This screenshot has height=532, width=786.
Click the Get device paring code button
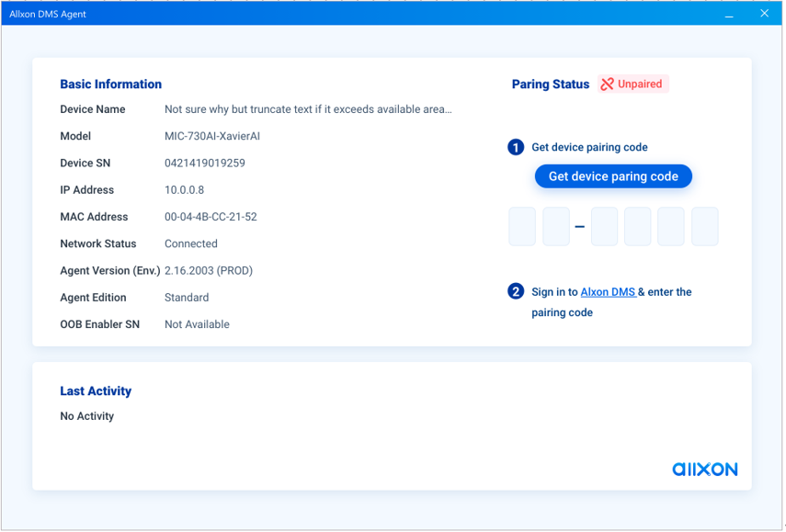[613, 176]
